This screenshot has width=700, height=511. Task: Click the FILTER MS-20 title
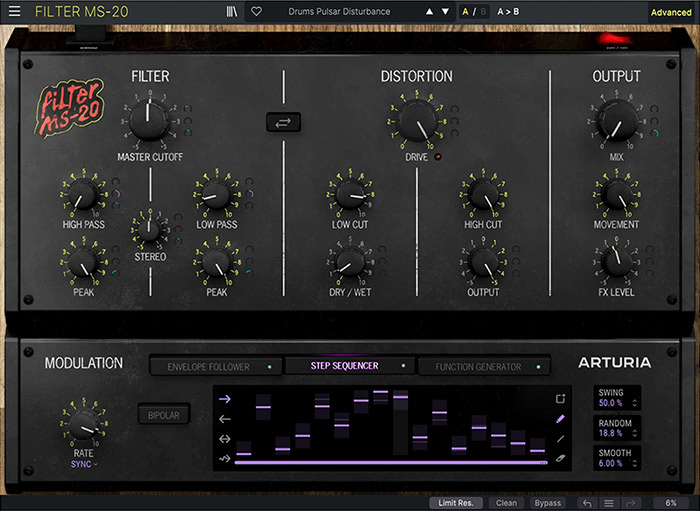(x=82, y=12)
